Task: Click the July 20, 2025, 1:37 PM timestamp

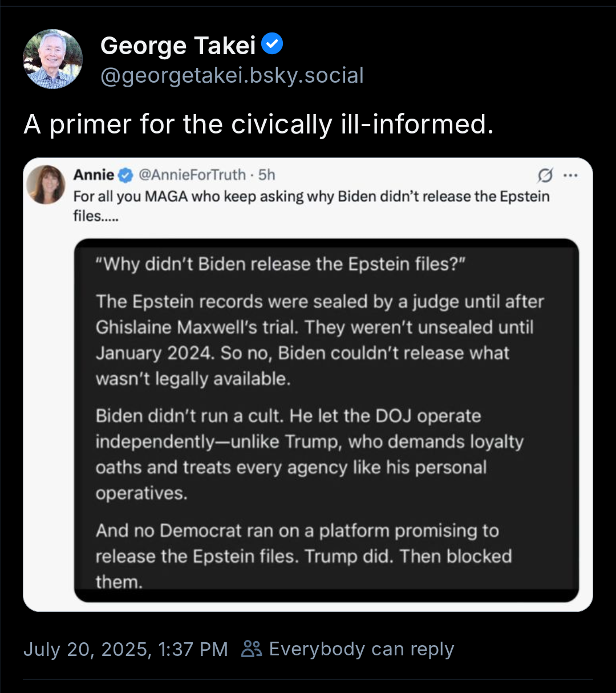Action: (x=125, y=649)
